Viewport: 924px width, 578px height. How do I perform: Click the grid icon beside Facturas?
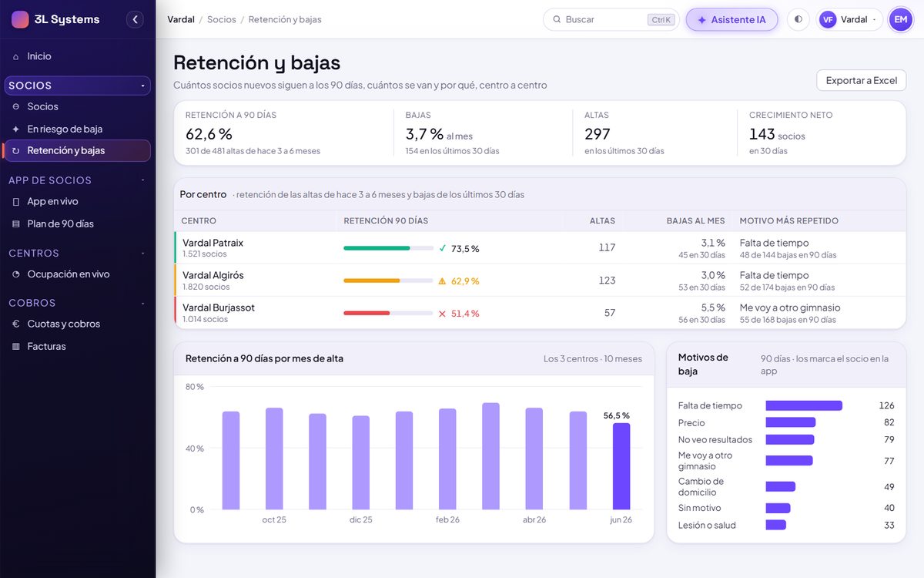point(16,347)
